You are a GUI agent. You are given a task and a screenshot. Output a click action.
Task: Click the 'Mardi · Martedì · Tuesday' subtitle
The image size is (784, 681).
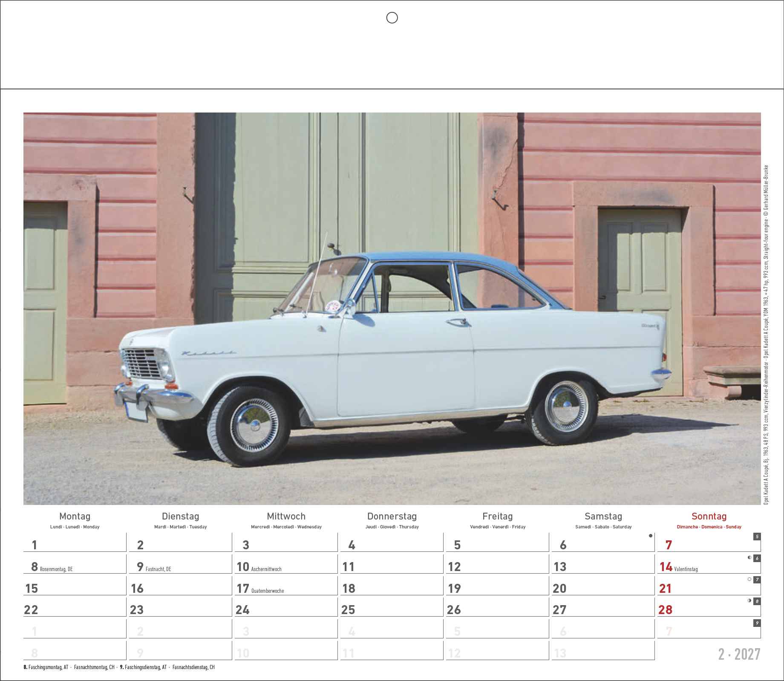(x=181, y=527)
